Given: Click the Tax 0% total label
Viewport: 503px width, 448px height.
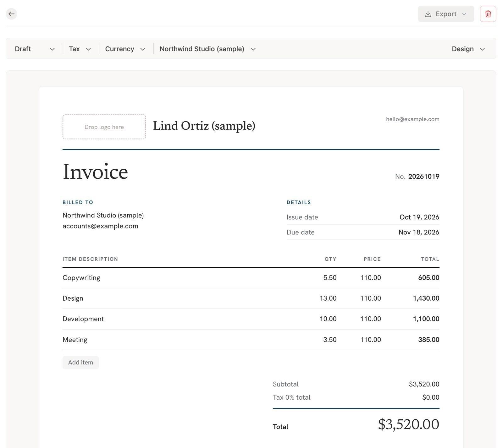Looking at the screenshot, I should coord(291,397).
